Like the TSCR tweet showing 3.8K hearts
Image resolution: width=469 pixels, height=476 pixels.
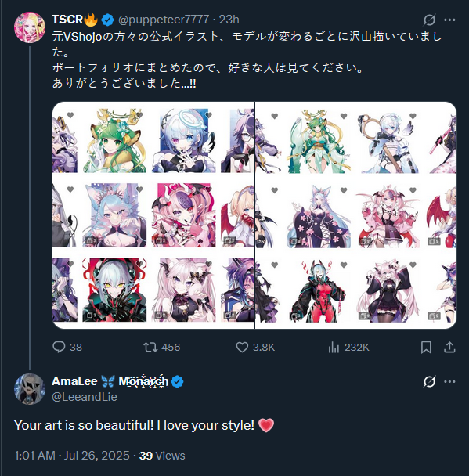point(242,347)
